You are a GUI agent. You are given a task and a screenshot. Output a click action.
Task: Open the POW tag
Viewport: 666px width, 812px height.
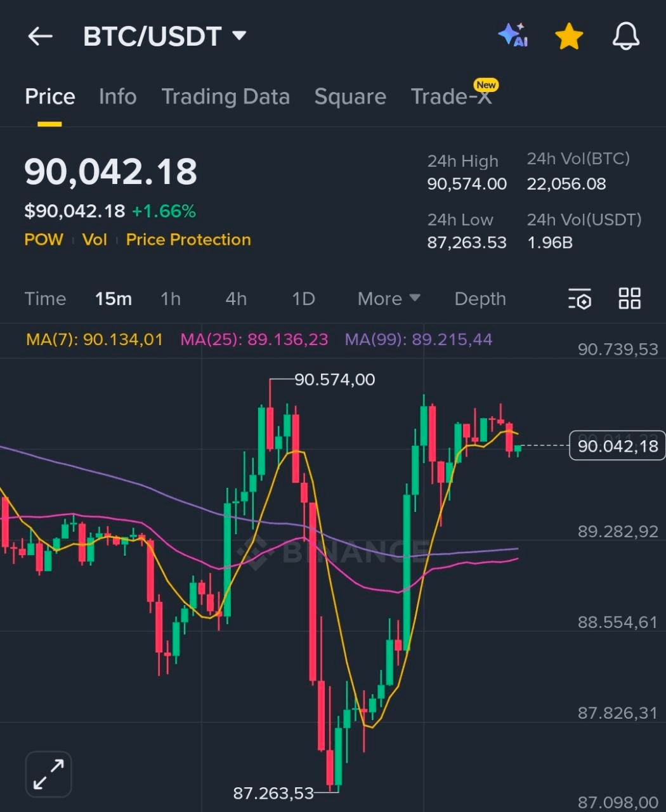click(x=43, y=240)
